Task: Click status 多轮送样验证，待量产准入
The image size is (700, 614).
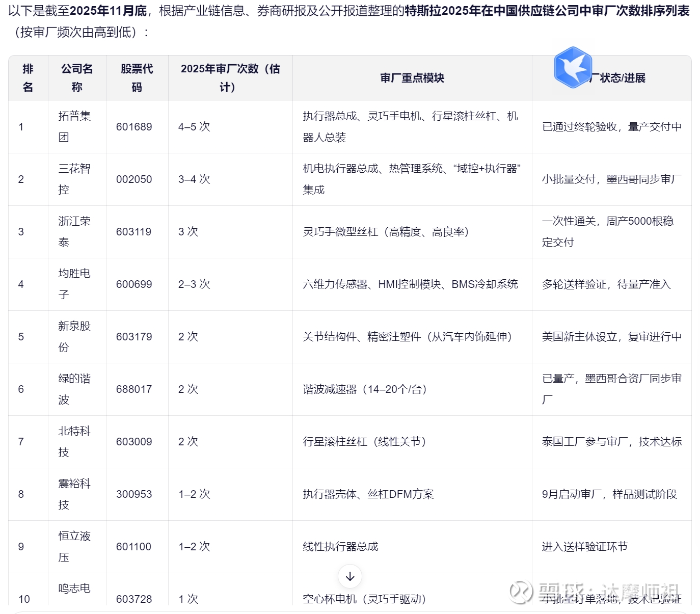Action: [x=606, y=284]
